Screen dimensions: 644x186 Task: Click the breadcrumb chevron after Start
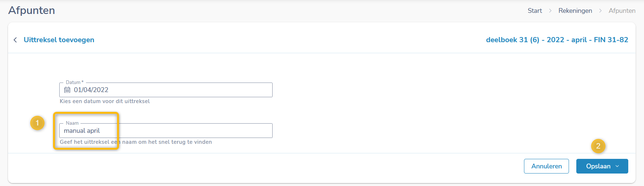[x=550, y=11]
